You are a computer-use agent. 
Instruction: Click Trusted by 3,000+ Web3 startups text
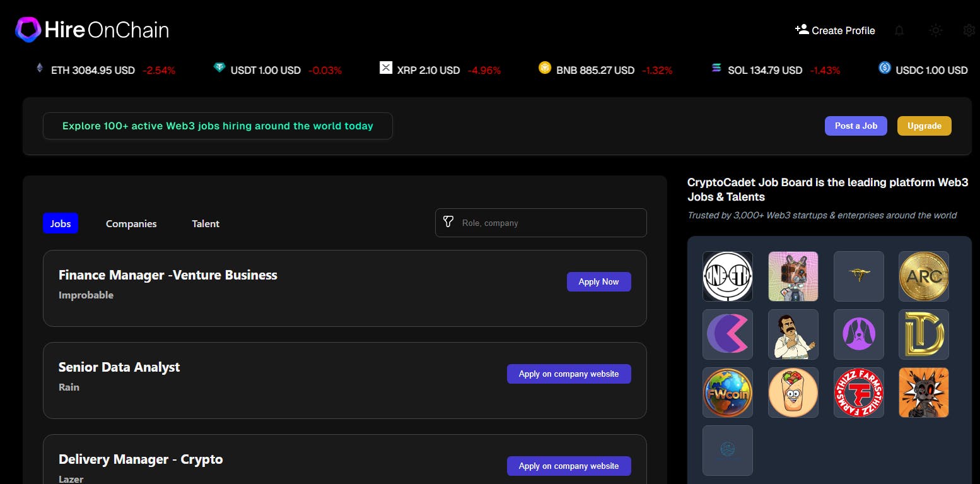pos(822,215)
